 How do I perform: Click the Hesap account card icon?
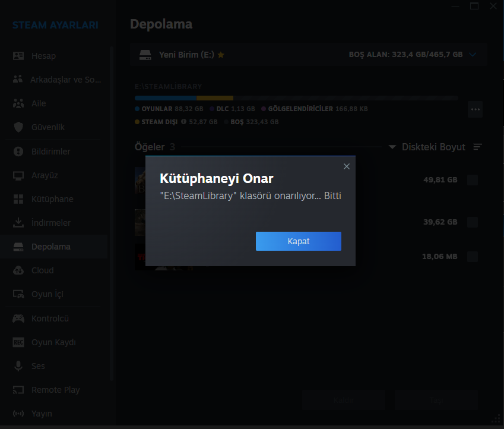click(18, 56)
